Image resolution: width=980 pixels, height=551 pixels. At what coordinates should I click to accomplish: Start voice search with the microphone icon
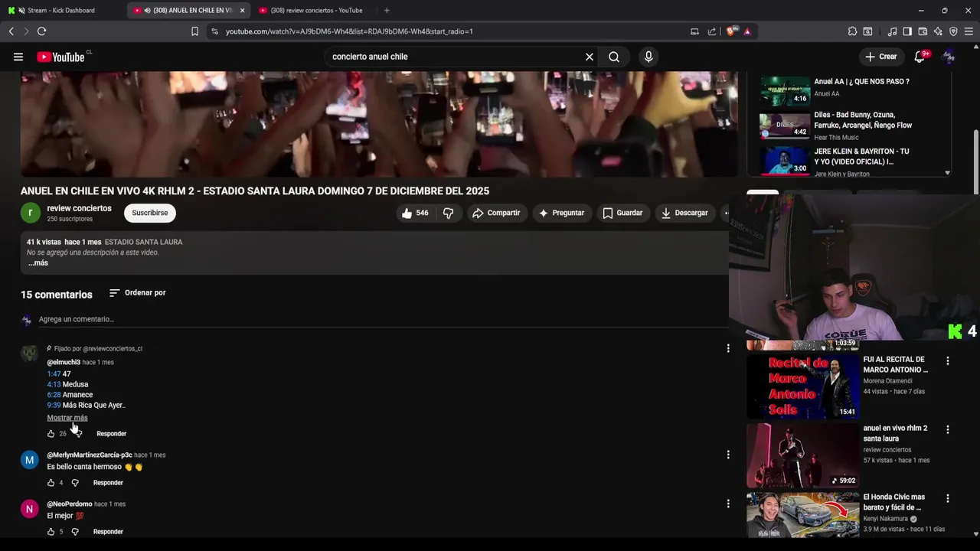tap(648, 57)
